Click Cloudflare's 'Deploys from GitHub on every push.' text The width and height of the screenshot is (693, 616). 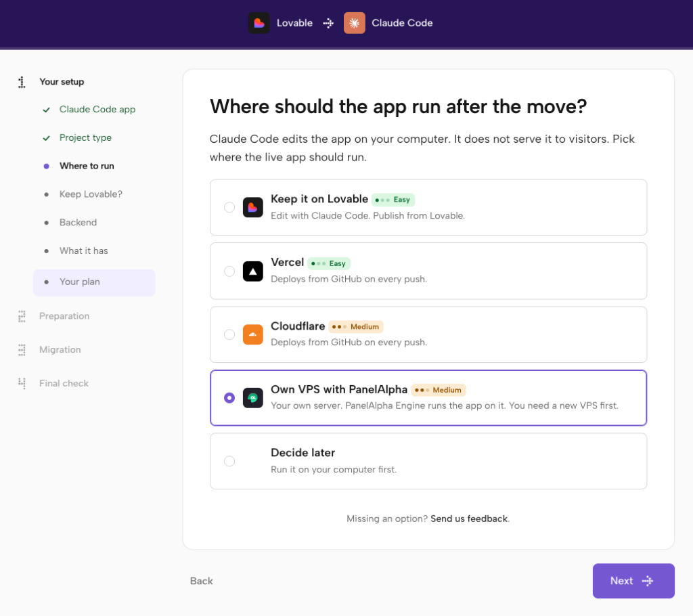tap(349, 343)
